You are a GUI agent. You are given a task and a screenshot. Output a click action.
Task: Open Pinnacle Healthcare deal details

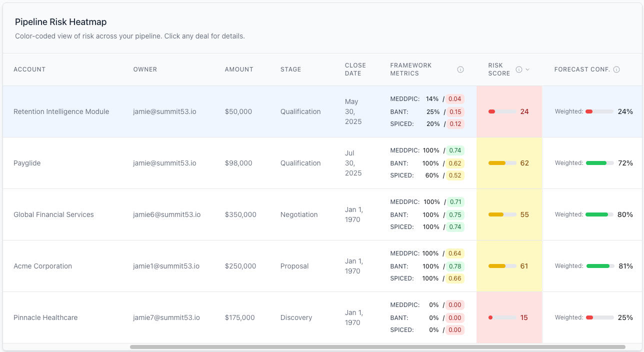[x=45, y=317]
